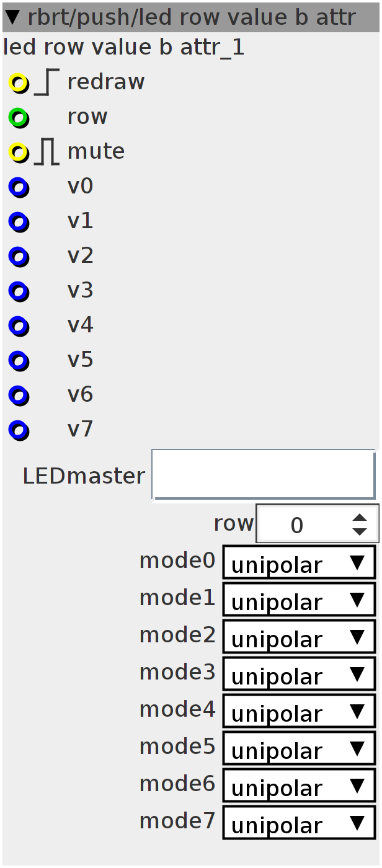Click the blue v0 inlet port

click(x=19, y=187)
